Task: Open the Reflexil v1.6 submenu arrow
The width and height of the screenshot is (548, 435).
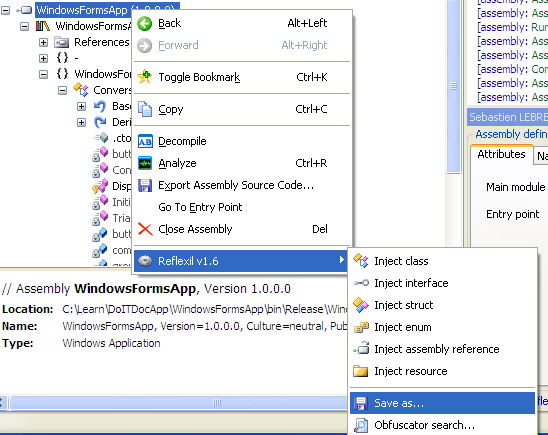Action: (x=341, y=260)
